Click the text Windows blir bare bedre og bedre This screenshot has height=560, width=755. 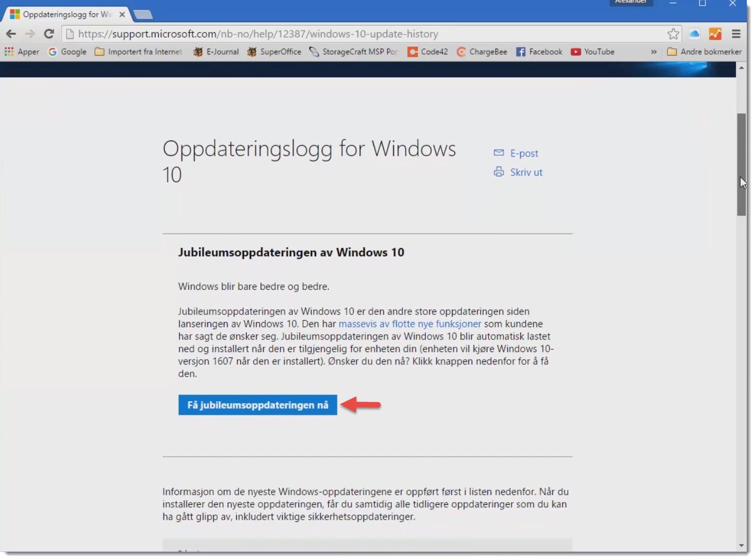coord(254,287)
